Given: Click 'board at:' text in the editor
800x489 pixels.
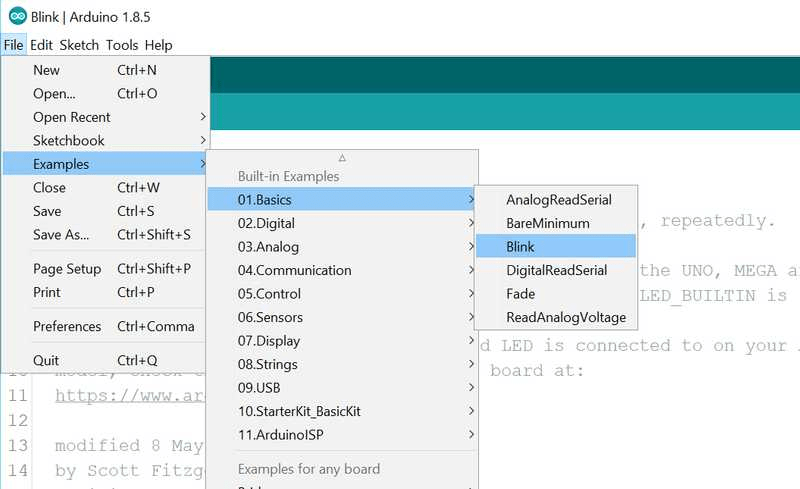Looking at the screenshot, I should (x=537, y=371).
